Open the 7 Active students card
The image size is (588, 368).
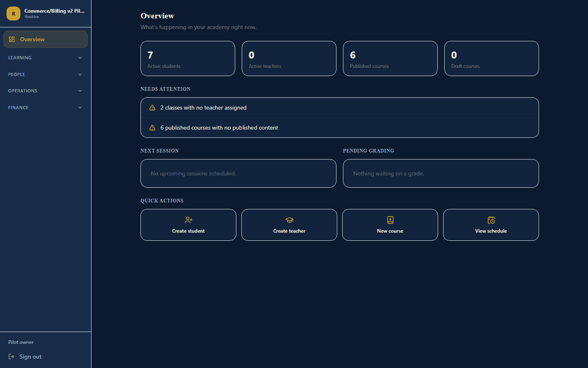tap(188, 58)
